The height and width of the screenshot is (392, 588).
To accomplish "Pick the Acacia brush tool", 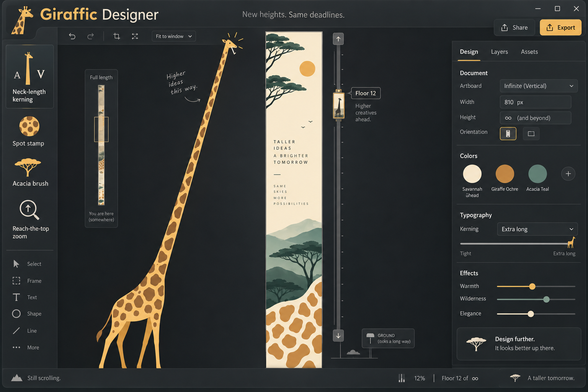I will (29, 172).
